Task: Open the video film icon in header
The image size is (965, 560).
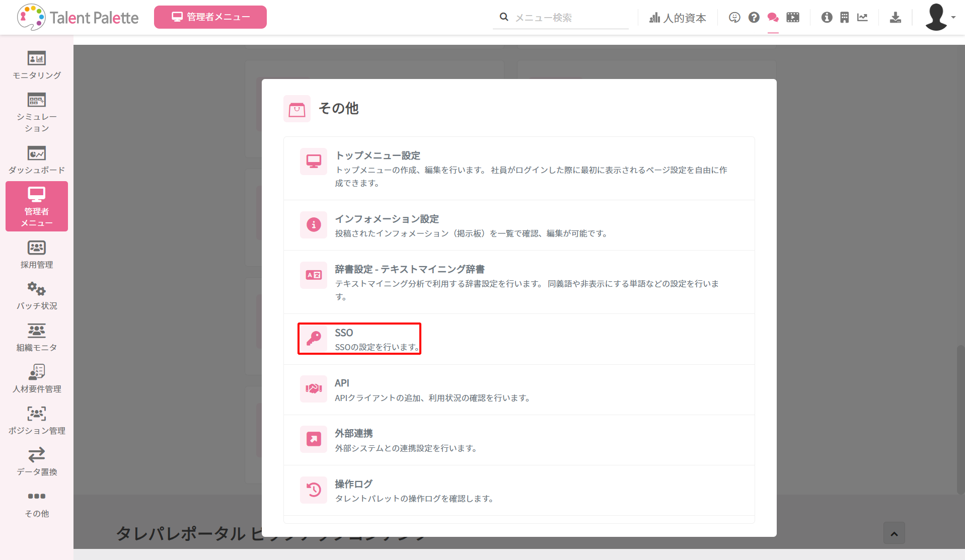Action: pos(793,18)
